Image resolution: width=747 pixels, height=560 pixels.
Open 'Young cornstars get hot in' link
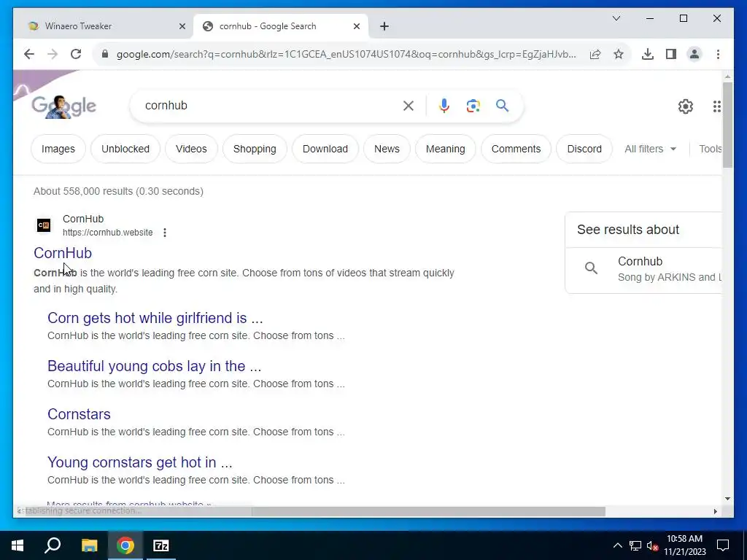[139, 462]
